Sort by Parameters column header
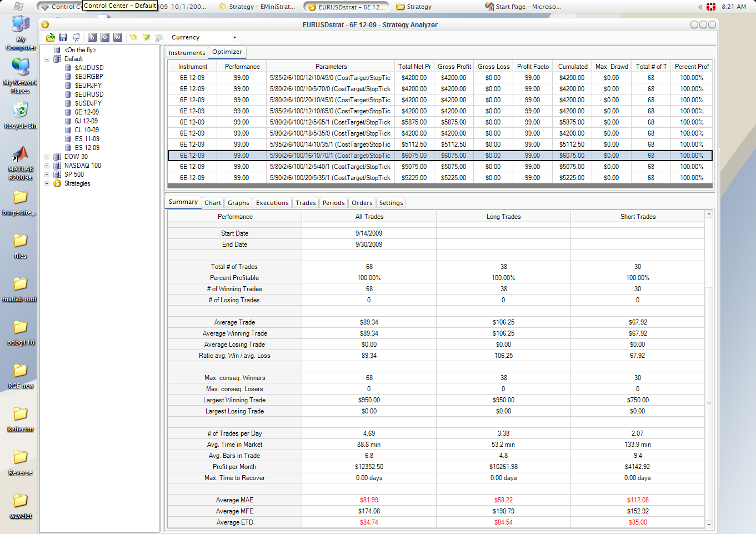The image size is (756, 534). coord(331,67)
